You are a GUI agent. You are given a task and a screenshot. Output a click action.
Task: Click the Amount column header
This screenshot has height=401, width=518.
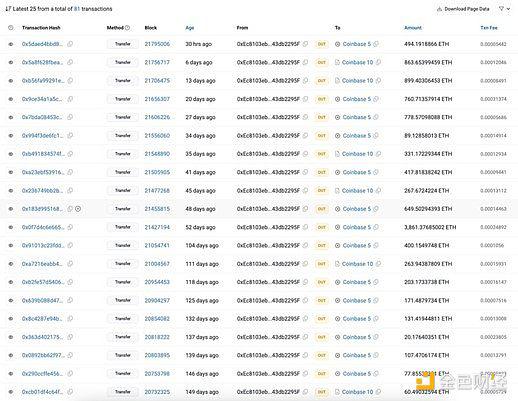tap(413, 28)
